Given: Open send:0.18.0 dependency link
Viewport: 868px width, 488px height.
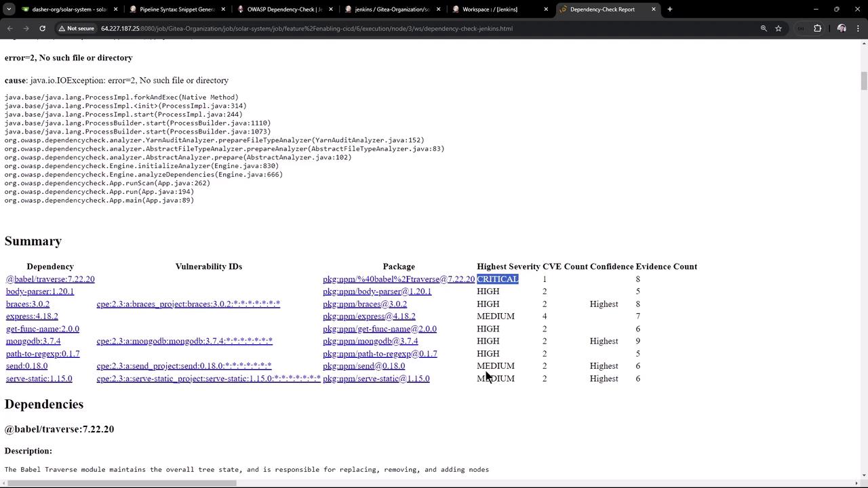Looking at the screenshot, I should 26,366.
